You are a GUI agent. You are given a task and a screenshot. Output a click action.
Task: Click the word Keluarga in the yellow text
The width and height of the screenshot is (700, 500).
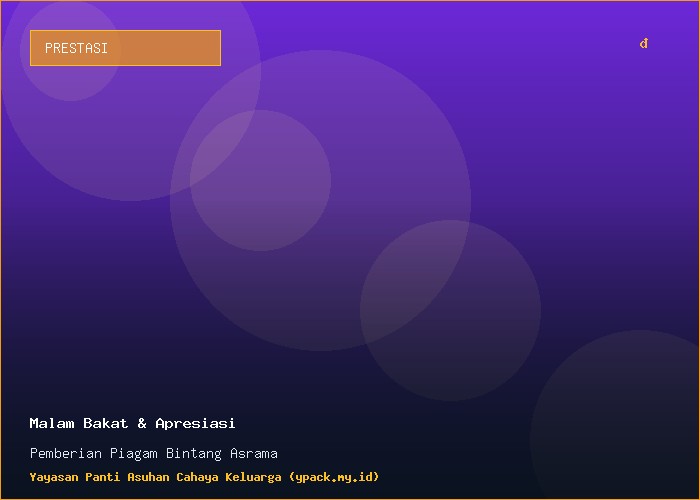(x=253, y=477)
